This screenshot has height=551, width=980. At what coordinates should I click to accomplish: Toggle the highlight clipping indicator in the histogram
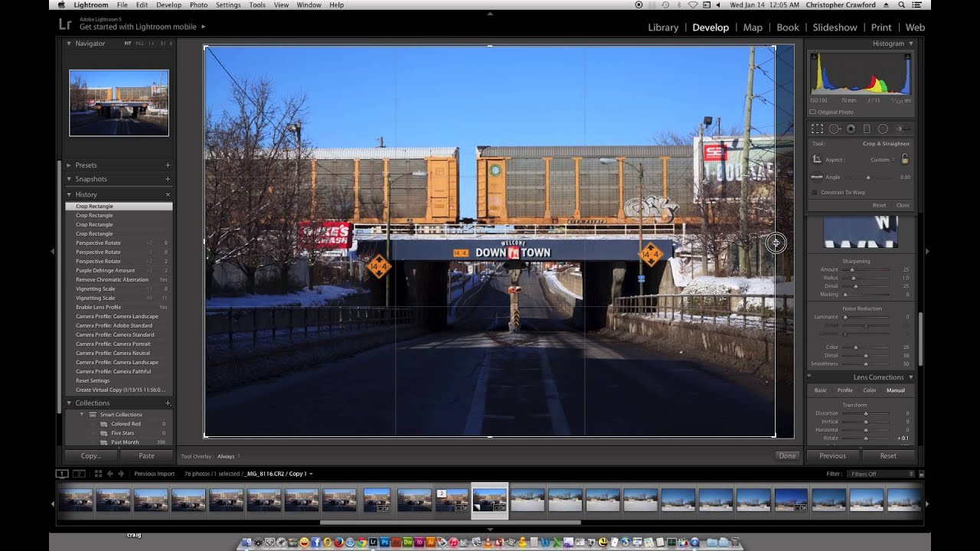click(x=908, y=56)
